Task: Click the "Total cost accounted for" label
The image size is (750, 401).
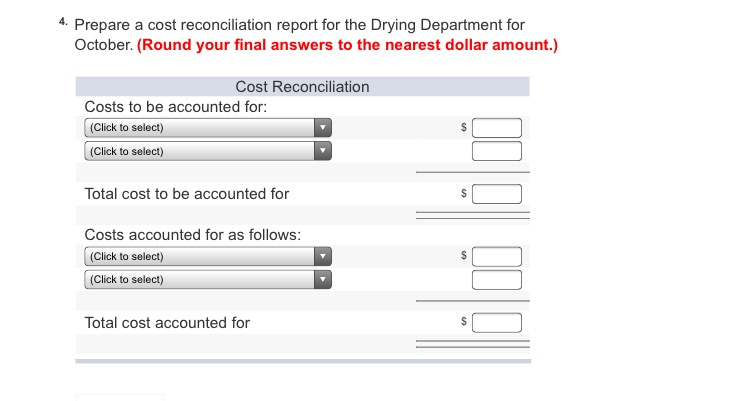Action: coord(167,323)
